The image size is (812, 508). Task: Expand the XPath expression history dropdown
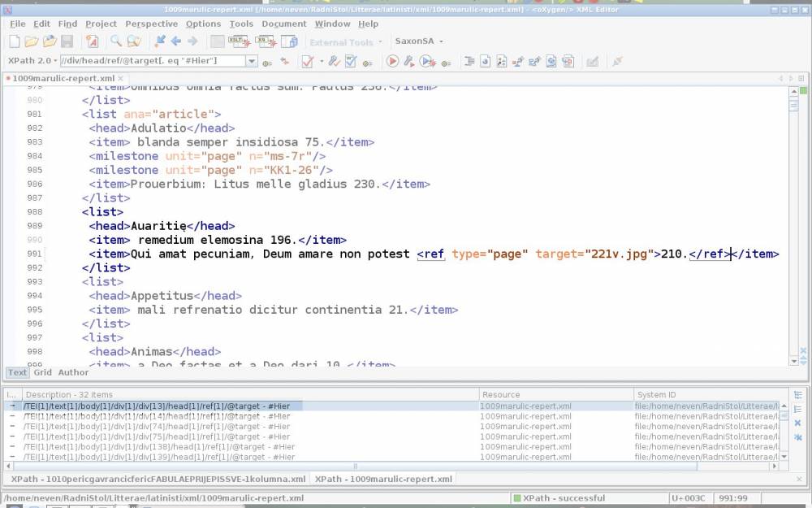click(x=252, y=62)
